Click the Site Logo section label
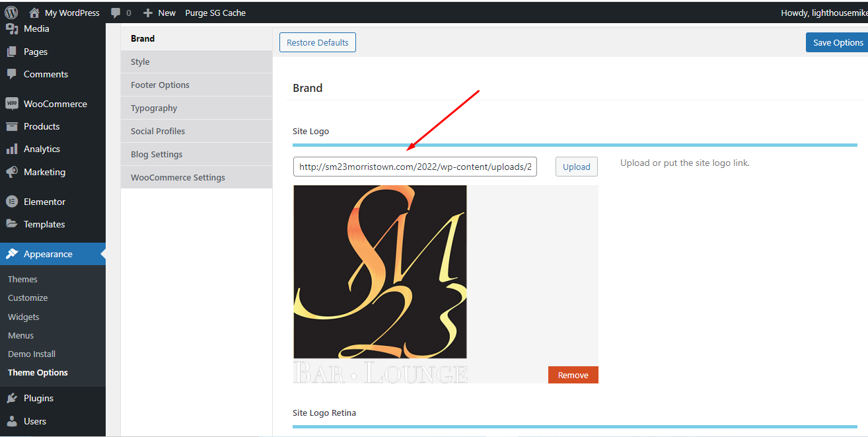This screenshot has width=868, height=437. click(310, 131)
